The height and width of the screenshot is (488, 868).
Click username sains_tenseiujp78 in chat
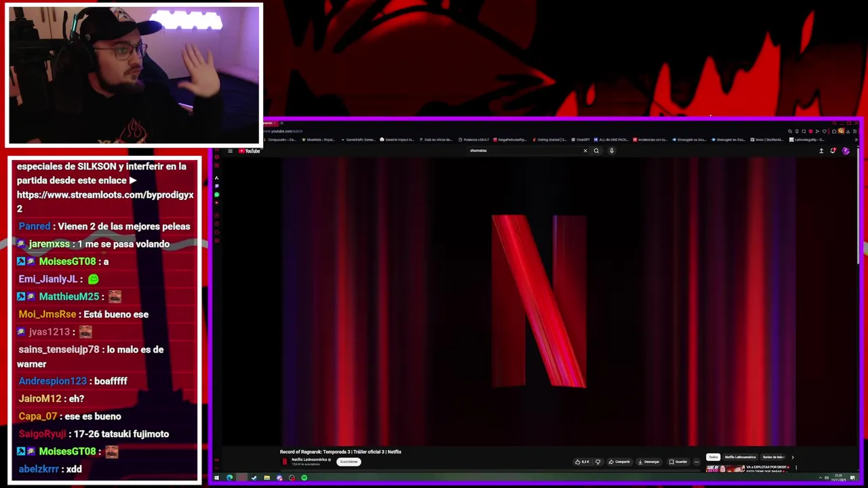59,350
